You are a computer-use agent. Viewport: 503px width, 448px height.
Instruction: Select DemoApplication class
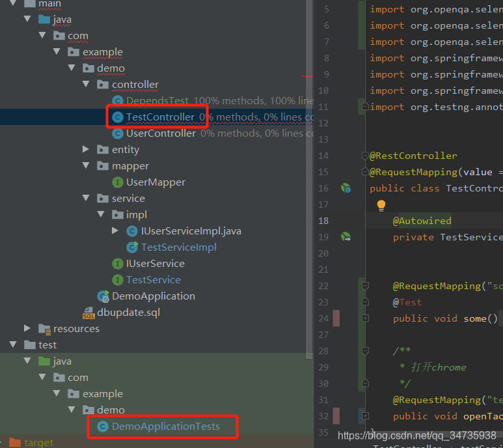[154, 296]
